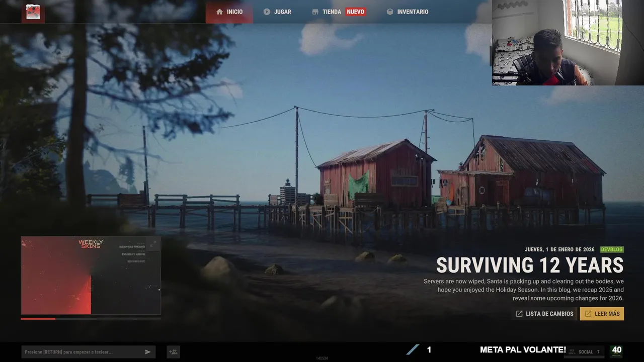Open LISTA DE CAMBIOS changelog

pyautogui.click(x=544, y=314)
